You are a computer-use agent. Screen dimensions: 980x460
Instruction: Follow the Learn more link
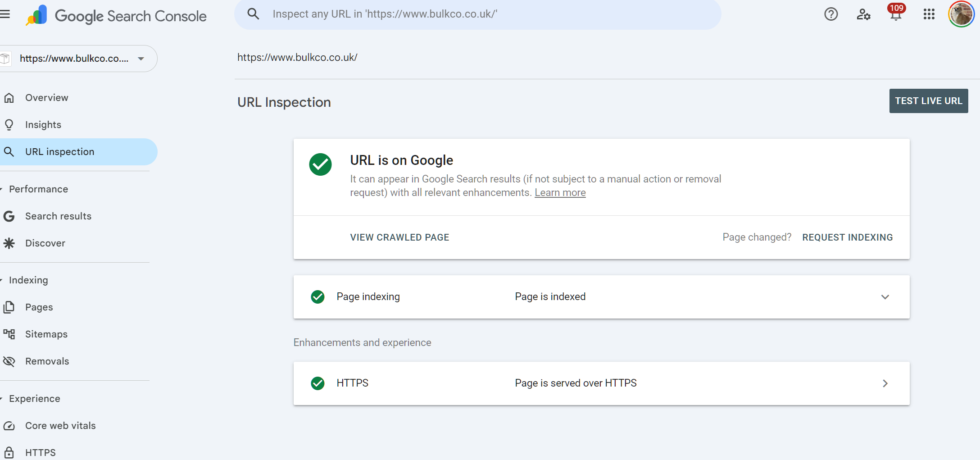coord(560,193)
